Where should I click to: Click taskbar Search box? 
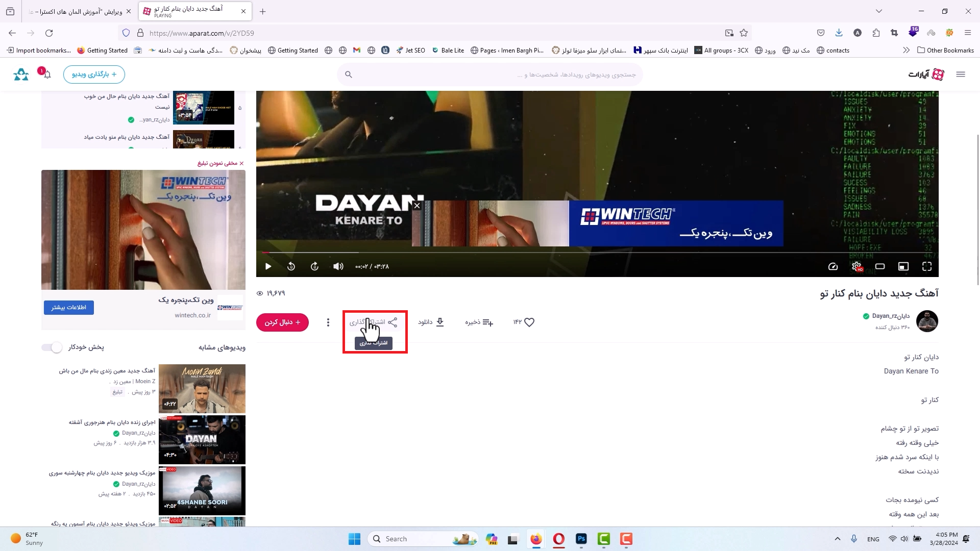tap(423, 539)
